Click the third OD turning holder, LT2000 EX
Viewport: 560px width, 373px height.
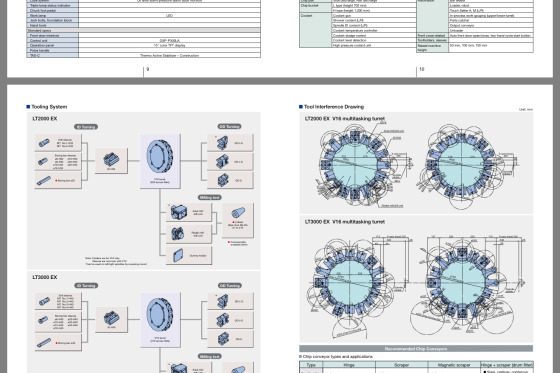point(223,180)
